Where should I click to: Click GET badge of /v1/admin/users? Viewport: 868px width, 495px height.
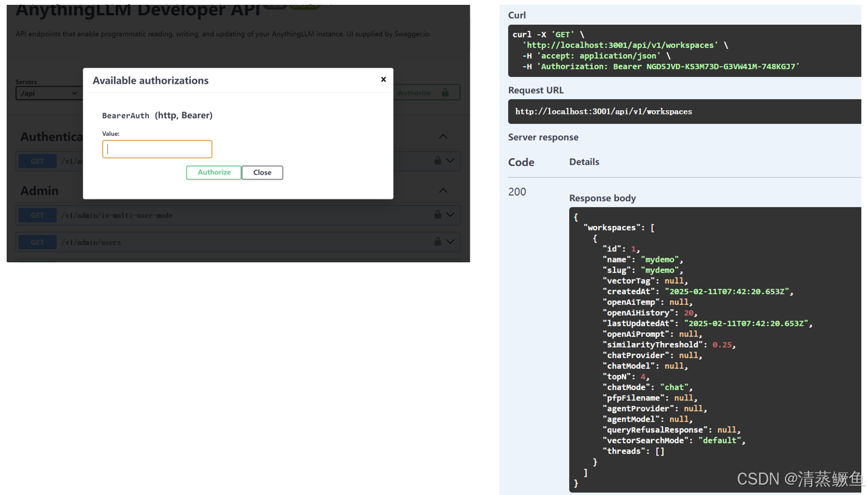pyautogui.click(x=38, y=242)
